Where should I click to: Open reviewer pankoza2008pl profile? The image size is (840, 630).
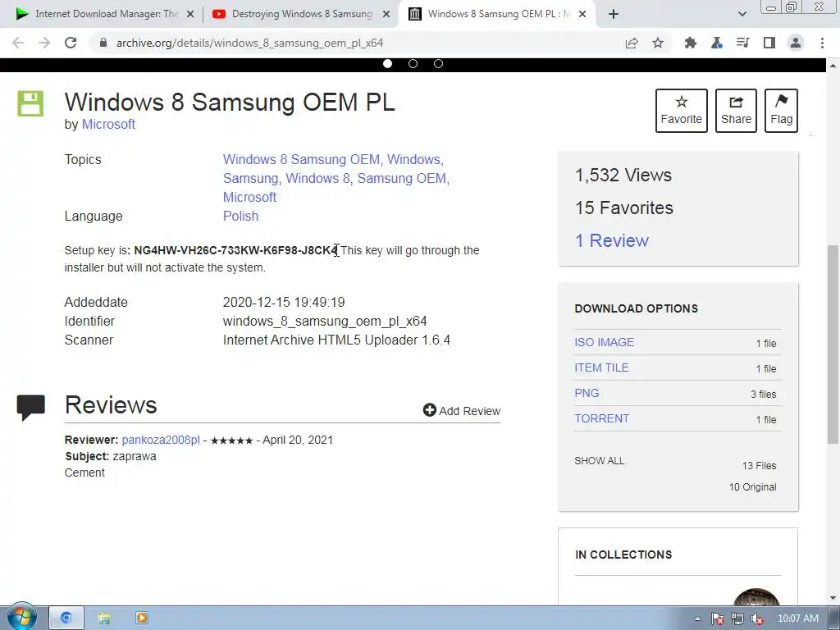click(x=161, y=440)
